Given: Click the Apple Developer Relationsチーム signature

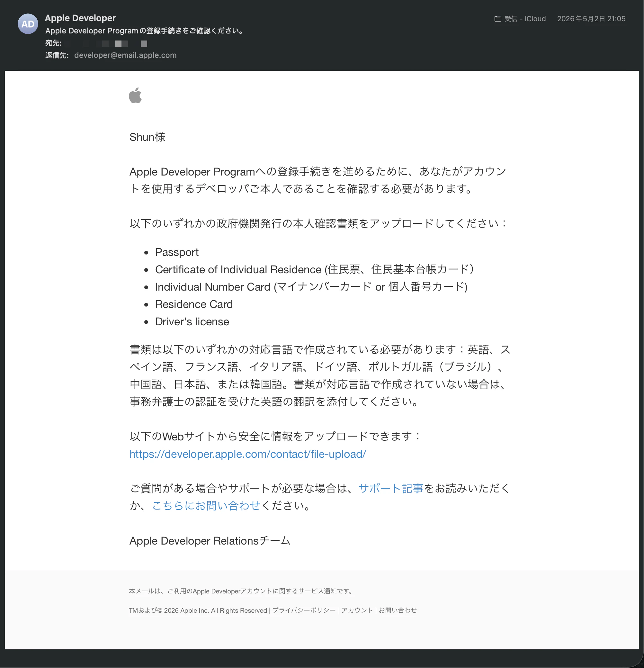Looking at the screenshot, I should tap(210, 541).
